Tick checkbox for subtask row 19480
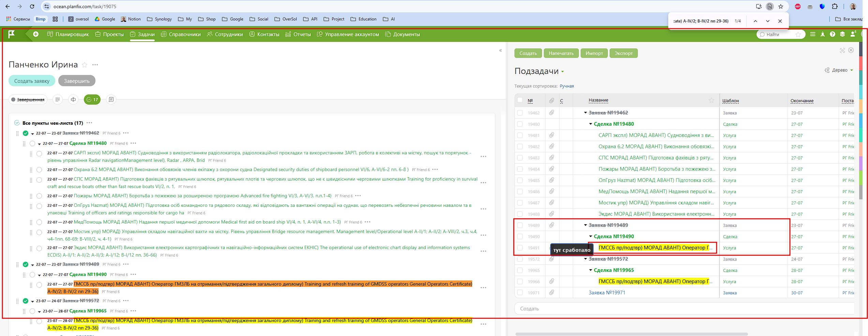Screen dimensions: 868x336 coord(520,124)
